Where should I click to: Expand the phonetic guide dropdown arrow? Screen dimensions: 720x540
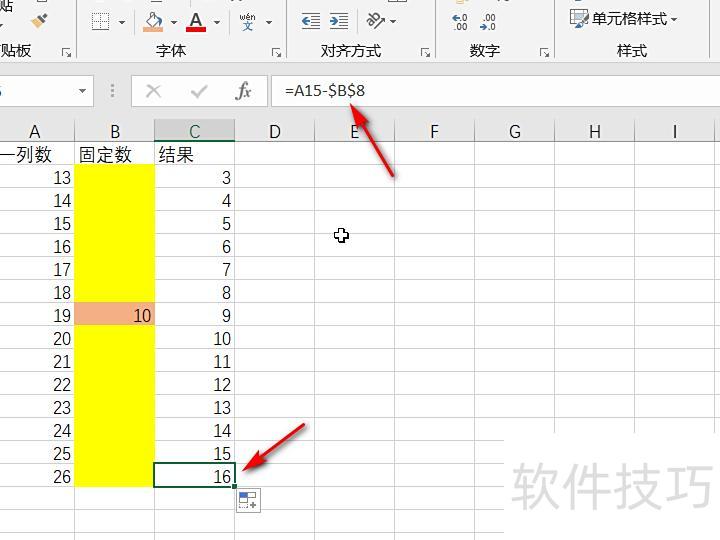(x=269, y=22)
